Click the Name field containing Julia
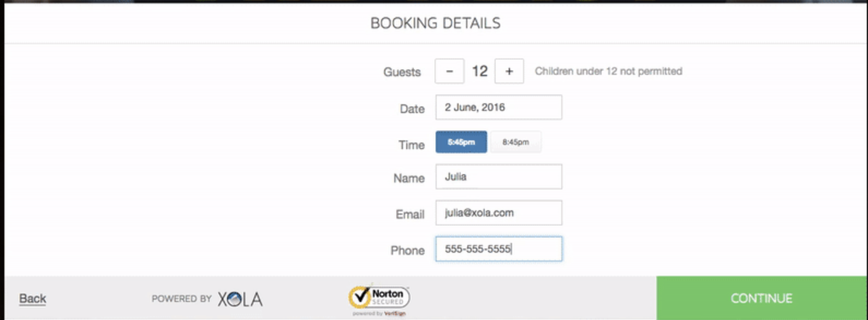This screenshot has height=320, width=868. coord(498,176)
